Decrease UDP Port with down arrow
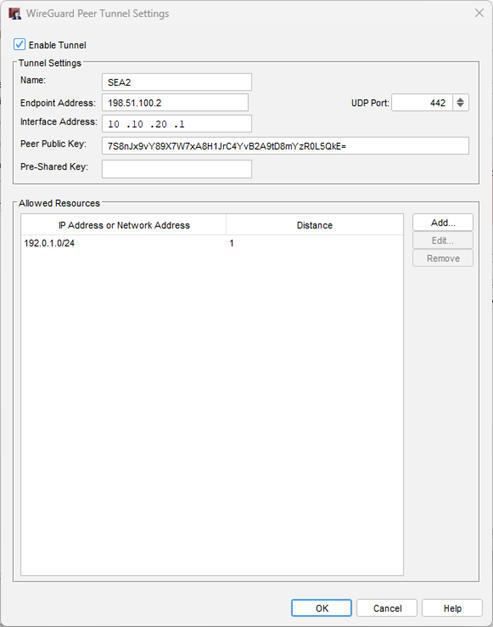The image size is (493, 627). (x=460, y=106)
